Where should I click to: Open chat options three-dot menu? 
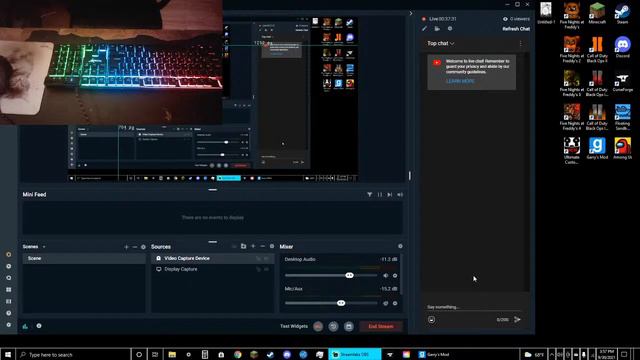click(x=520, y=44)
